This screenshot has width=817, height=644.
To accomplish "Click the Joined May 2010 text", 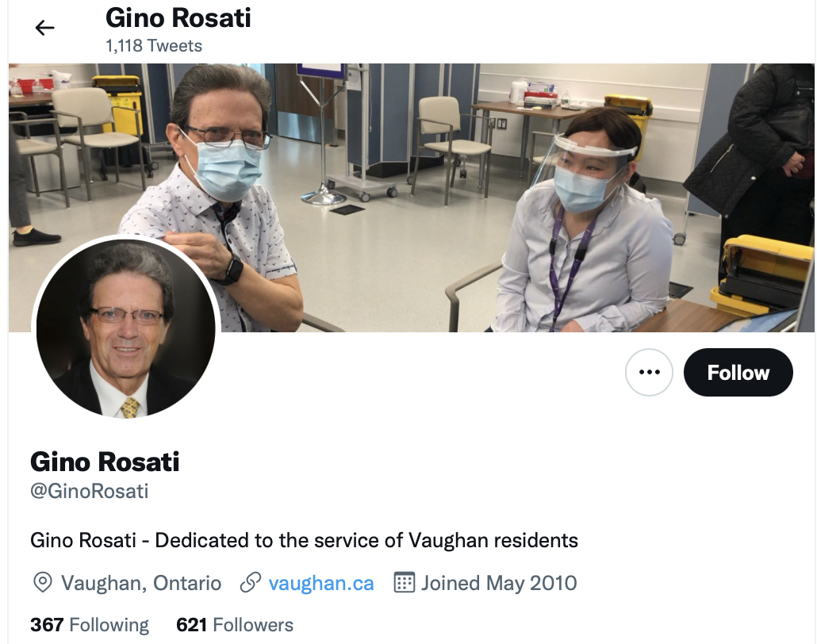I will (x=499, y=582).
